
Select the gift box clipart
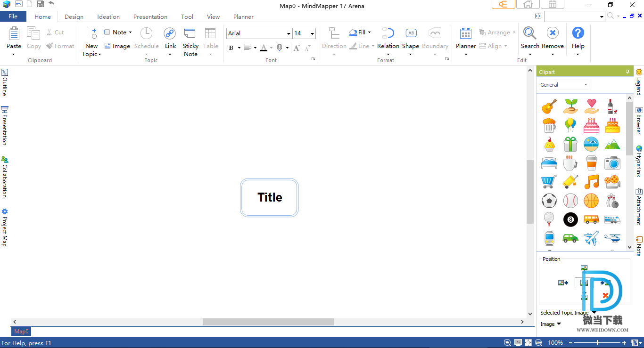coord(570,144)
